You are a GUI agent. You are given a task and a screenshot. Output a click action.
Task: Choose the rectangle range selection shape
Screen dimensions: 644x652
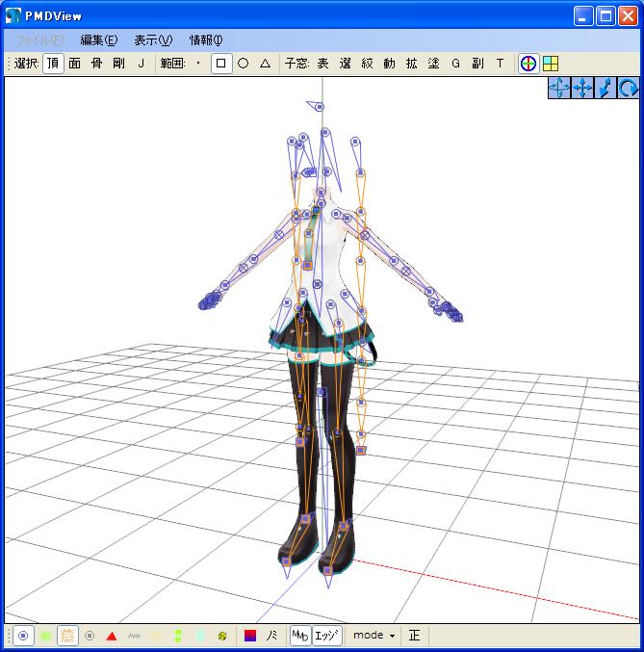coord(221,64)
